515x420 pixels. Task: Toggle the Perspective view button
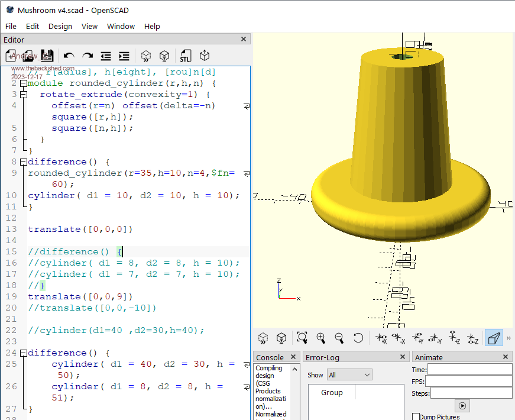[493, 338]
